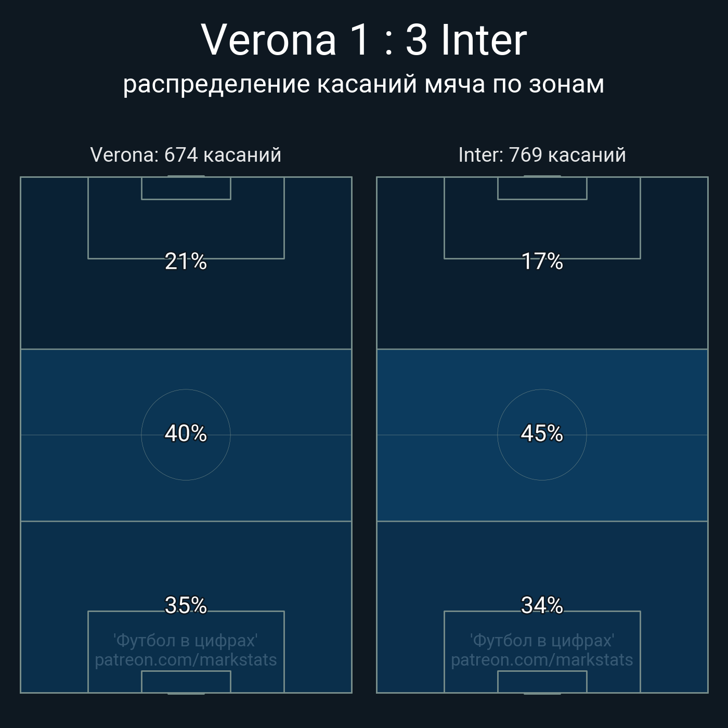The width and height of the screenshot is (728, 728).
Task: Click the Verona 674 touches label
Action: pyautogui.click(x=186, y=155)
